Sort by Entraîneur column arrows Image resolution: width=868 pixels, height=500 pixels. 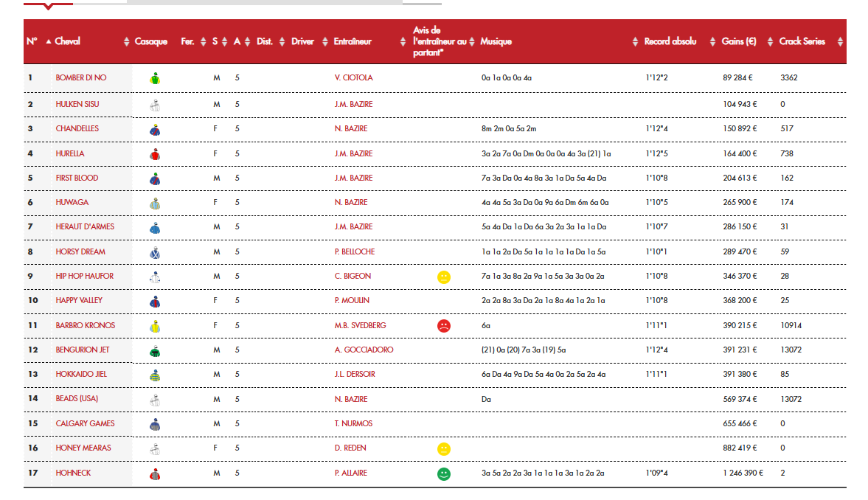point(403,41)
